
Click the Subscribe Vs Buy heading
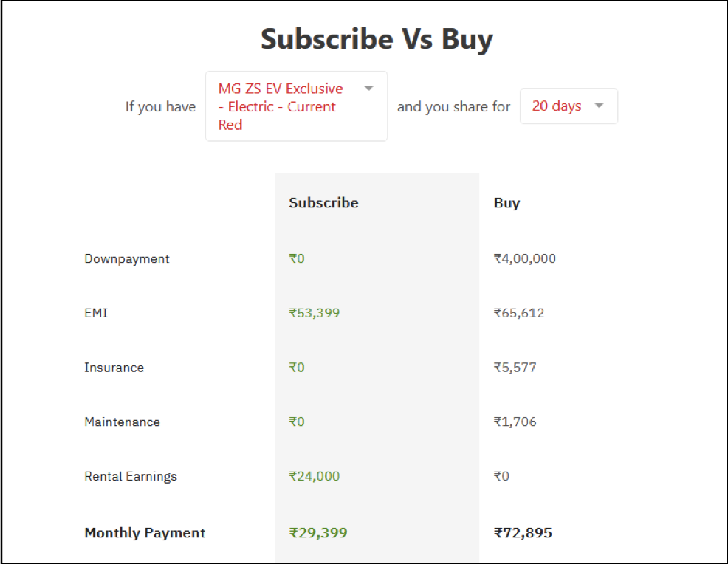377,39
